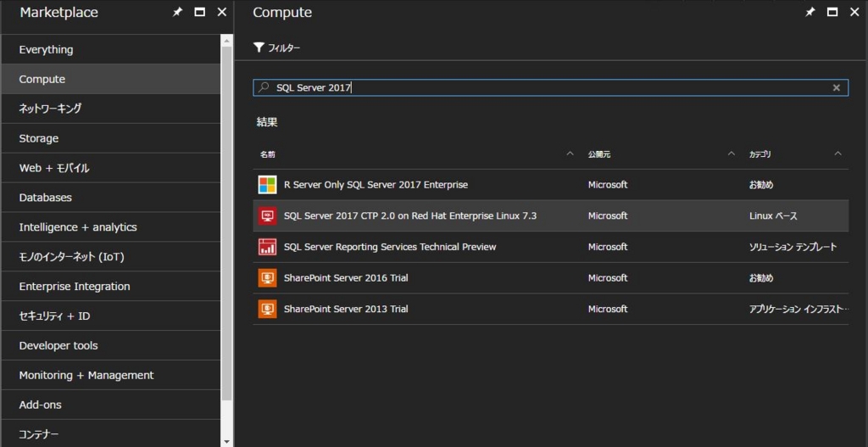Click Microsoft publisher in SharePoint 2013 row
Viewport: 868px width, 447px height.
(x=608, y=309)
